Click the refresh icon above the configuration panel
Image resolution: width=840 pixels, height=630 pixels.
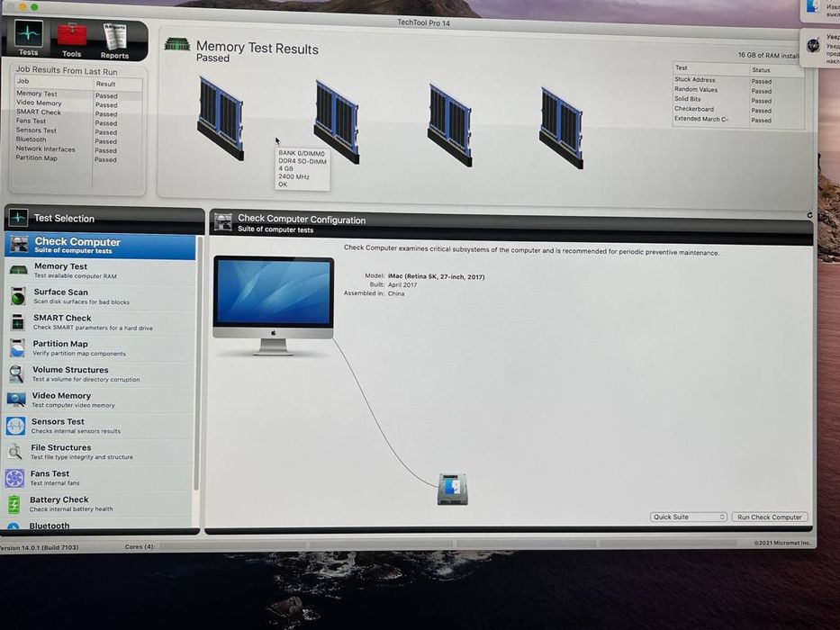(809, 215)
